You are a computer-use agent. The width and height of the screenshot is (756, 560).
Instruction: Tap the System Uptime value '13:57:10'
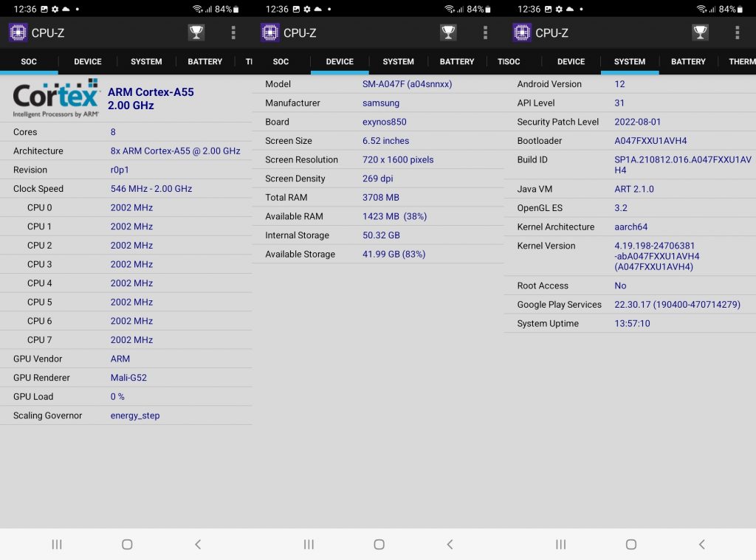[x=632, y=323]
